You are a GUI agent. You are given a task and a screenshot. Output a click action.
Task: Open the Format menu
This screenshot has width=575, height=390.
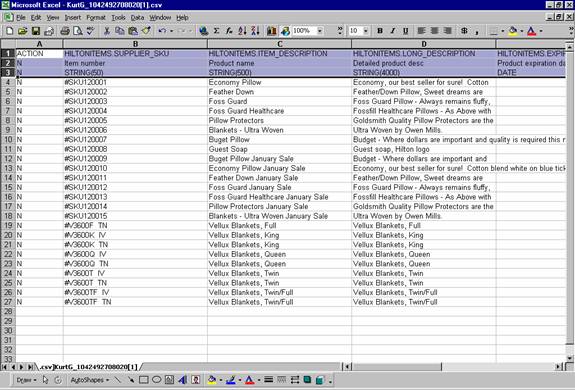[96, 18]
